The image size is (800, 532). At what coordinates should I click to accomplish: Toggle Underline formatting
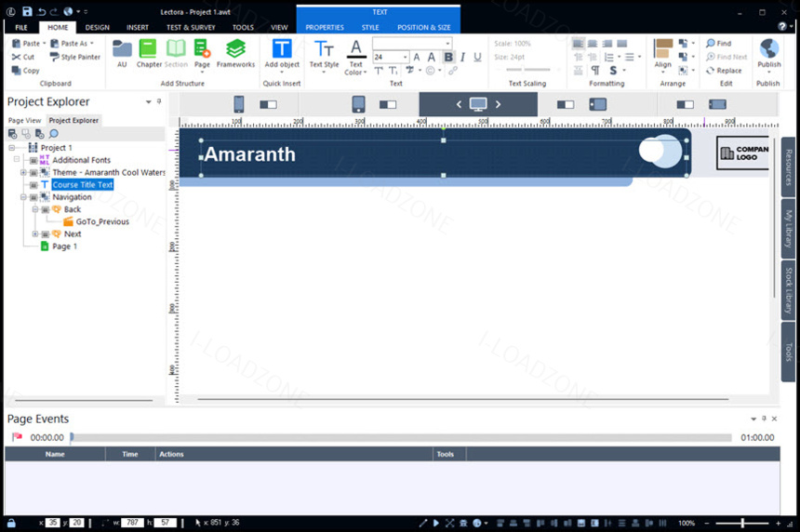point(477,57)
